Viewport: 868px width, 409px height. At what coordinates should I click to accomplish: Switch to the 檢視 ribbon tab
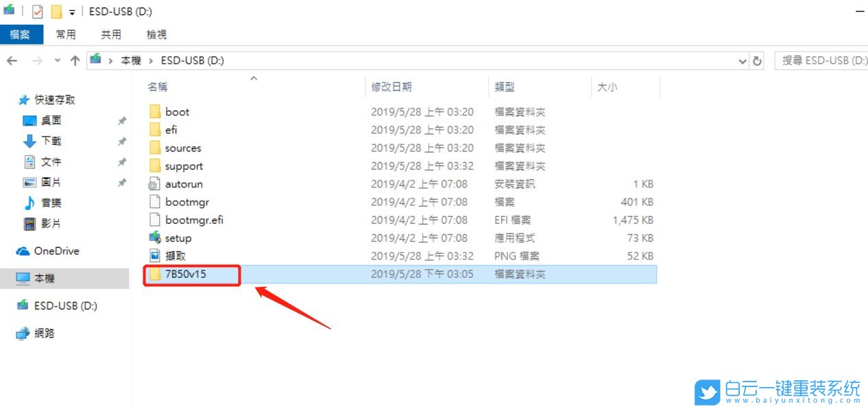pos(156,34)
